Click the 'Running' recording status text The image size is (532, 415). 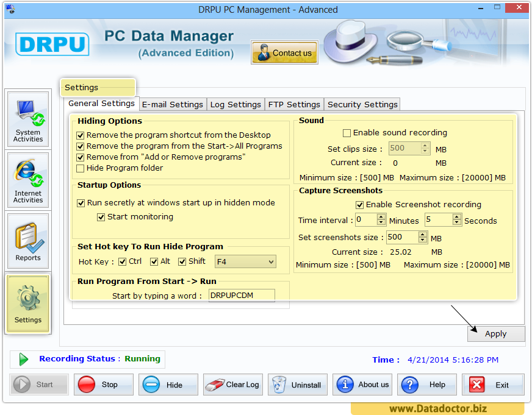tap(142, 359)
